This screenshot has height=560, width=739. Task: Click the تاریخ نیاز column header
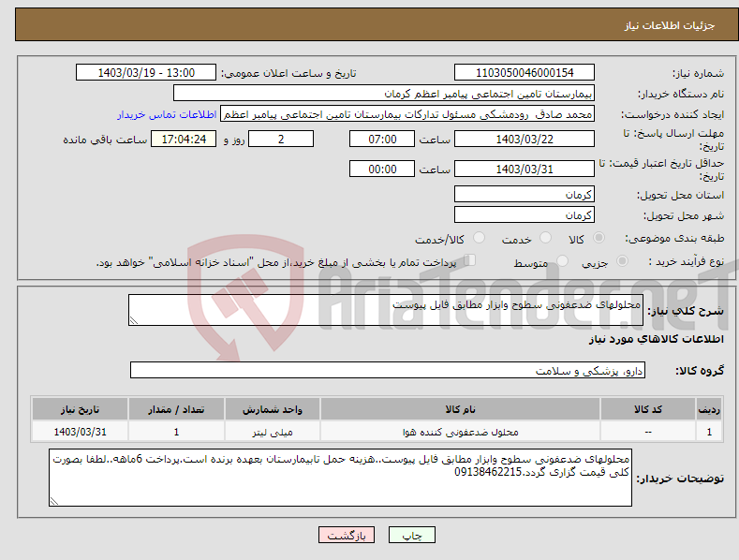point(81,409)
